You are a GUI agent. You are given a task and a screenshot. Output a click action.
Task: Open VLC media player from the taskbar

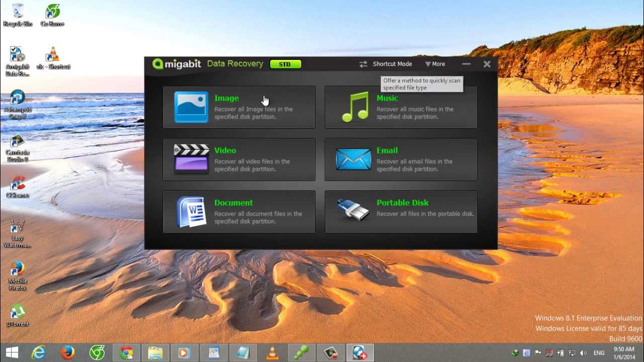(x=272, y=352)
